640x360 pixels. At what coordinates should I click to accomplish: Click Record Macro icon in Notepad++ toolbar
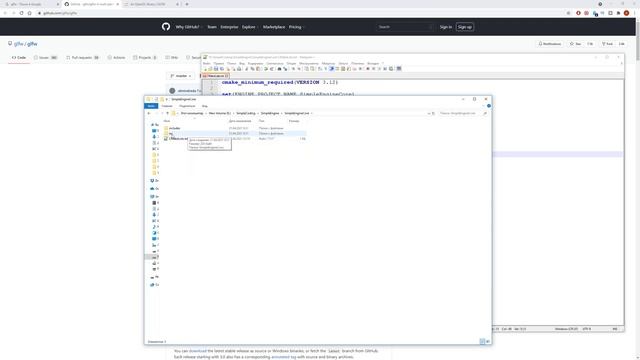pos(368,69)
